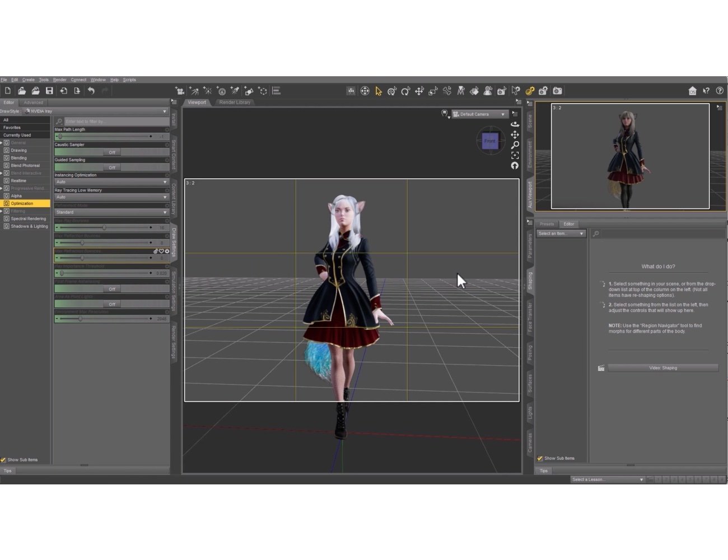This screenshot has height=560, width=728.
Task: Save the scene using the Save icon
Action: tap(49, 90)
